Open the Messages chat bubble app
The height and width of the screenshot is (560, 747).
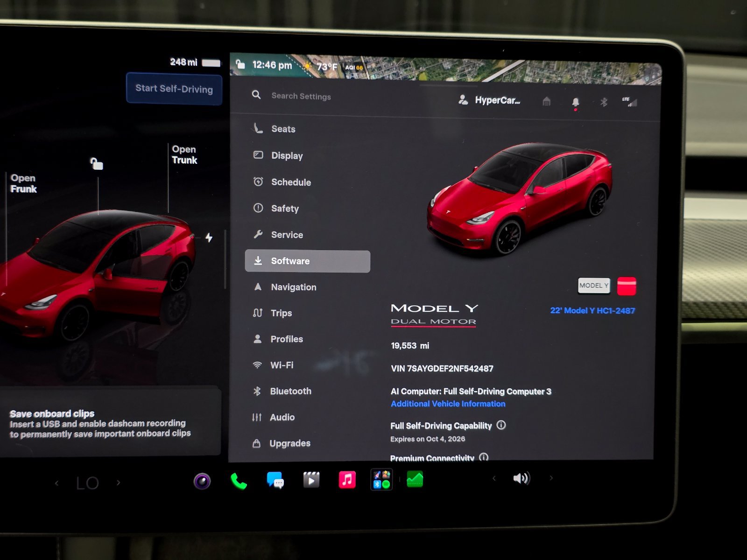[275, 480]
